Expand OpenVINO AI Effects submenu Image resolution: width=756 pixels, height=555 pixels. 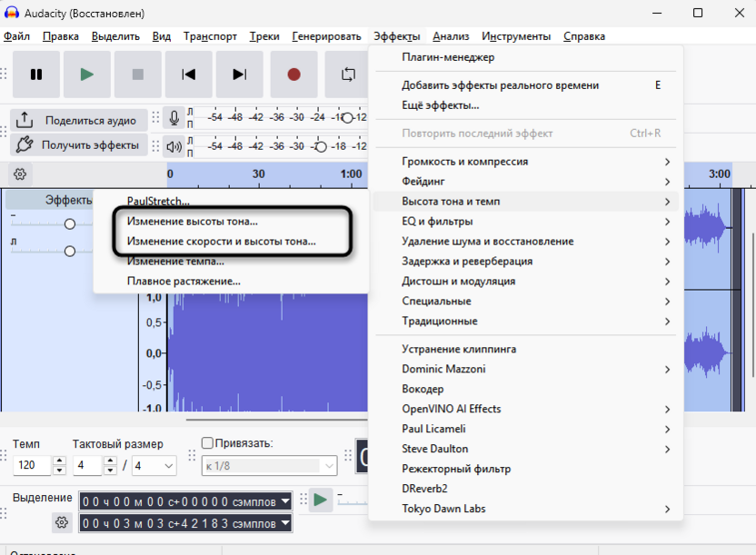click(x=525, y=409)
